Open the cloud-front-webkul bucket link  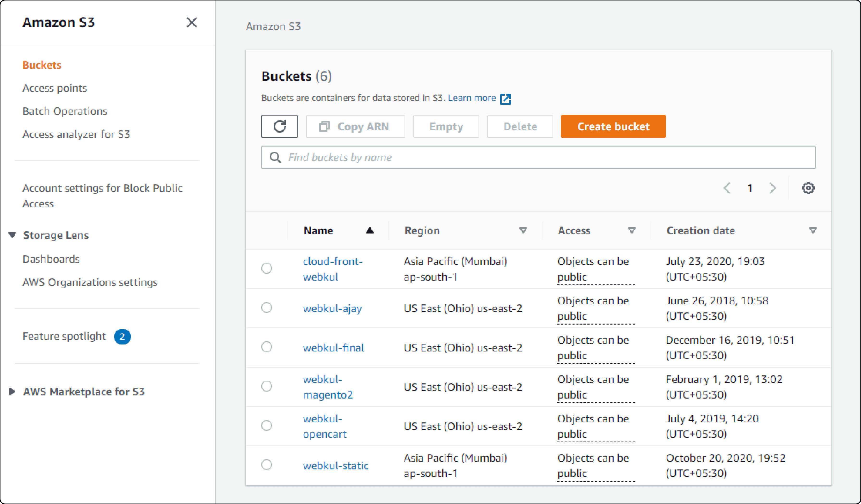tap(332, 269)
